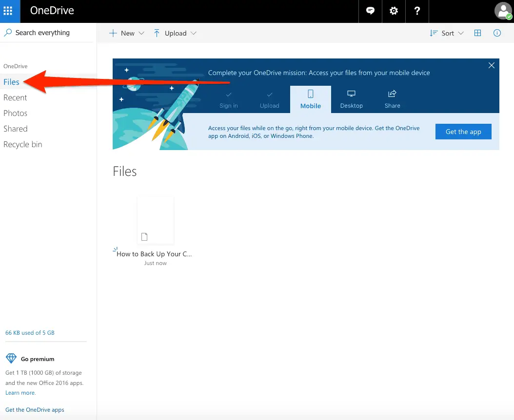Open the account profile avatar
The width and height of the screenshot is (514, 420).
(503, 11)
